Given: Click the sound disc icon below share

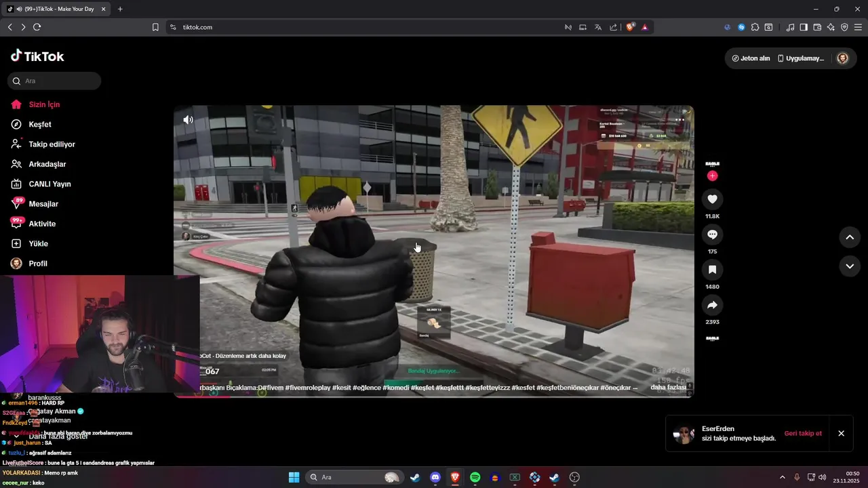Looking at the screenshot, I should (x=712, y=338).
